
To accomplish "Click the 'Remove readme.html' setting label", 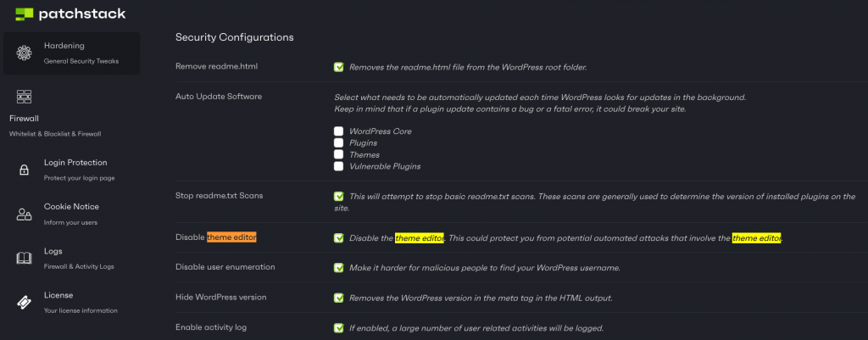I will click(216, 66).
